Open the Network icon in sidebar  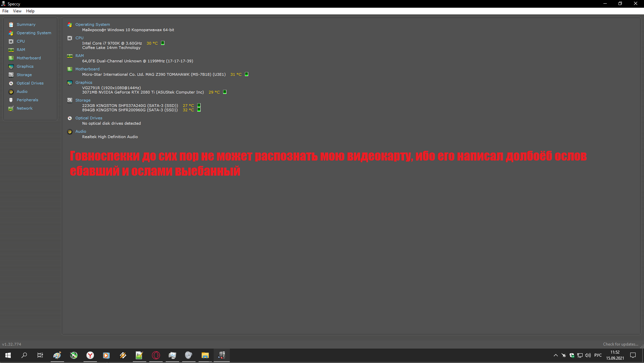pyautogui.click(x=11, y=108)
